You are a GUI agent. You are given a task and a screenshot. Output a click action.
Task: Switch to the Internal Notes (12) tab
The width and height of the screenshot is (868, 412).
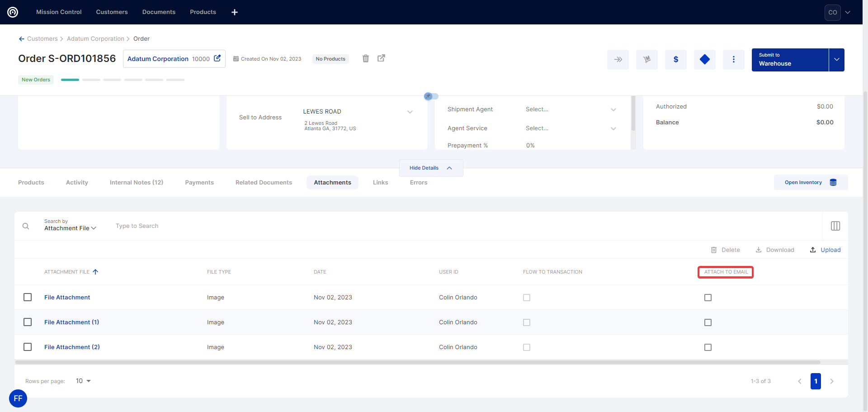(136, 182)
